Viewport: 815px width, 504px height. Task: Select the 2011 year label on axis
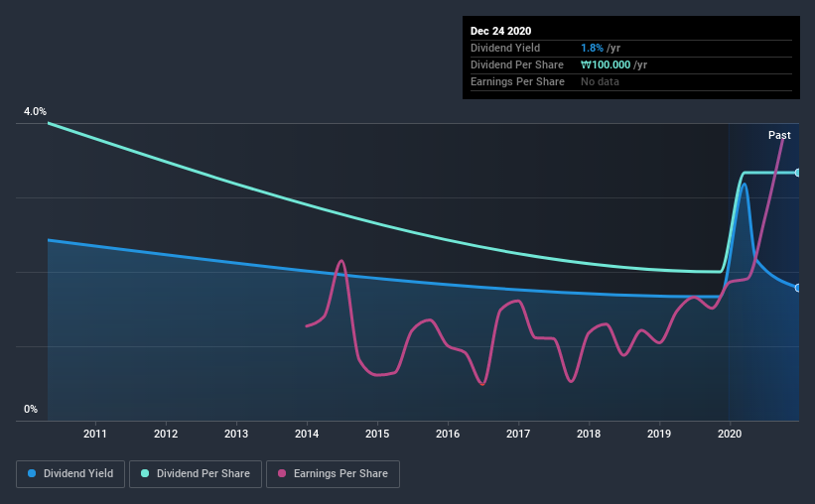click(x=95, y=434)
